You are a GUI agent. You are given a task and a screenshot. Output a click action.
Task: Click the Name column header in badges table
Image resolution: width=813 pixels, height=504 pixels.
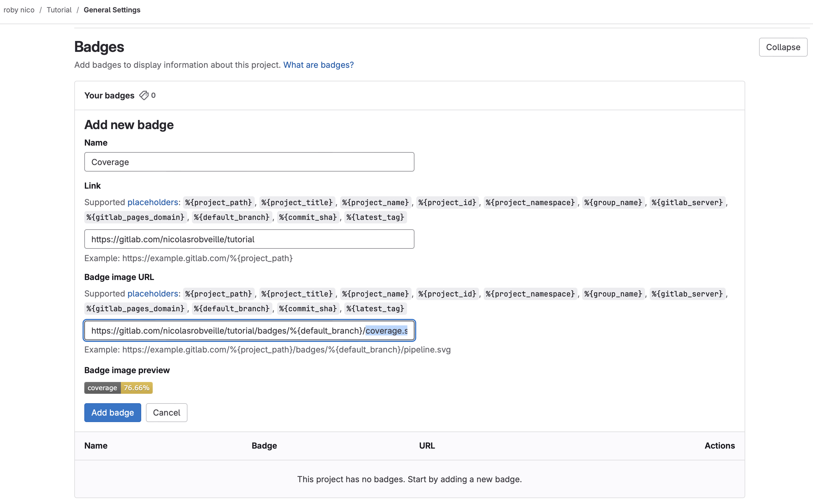pyautogui.click(x=96, y=446)
